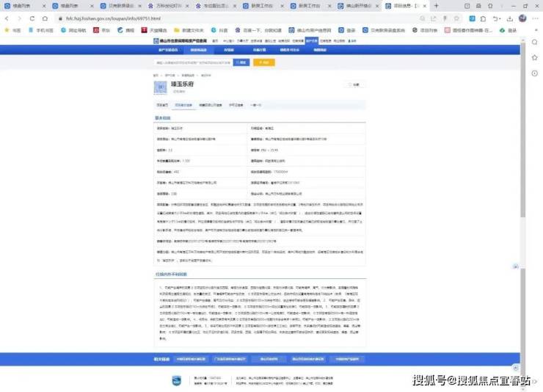Click the 臻玉乐府 project thumbnail image
Screen dimensions: 543x392
(161, 87)
